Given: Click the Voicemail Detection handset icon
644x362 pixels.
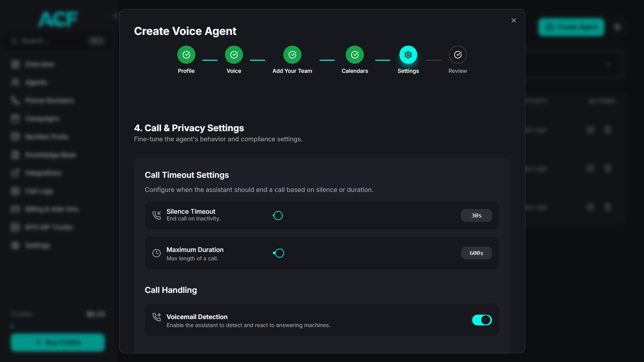Looking at the screenshot, I should click(x=156, y=317).
